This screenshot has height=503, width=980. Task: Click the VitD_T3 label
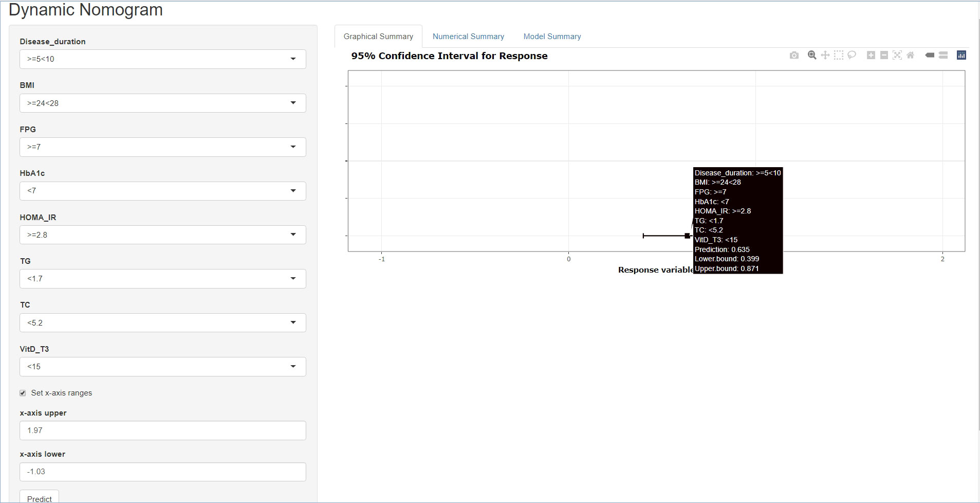click(x=34, y=349)
